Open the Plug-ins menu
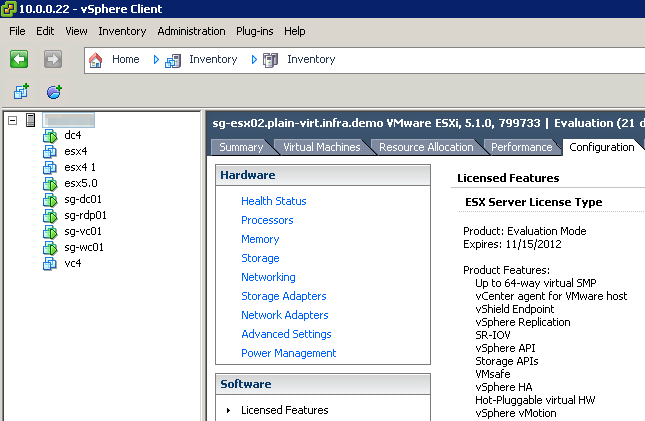The width and height of the screenshot is (645, 421). pos(255,31)
